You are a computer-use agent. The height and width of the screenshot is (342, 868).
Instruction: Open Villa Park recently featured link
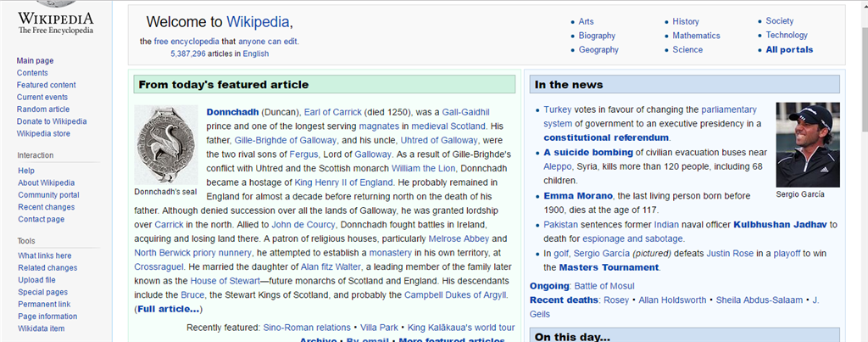pyautogui.click(x=379, y=328)
